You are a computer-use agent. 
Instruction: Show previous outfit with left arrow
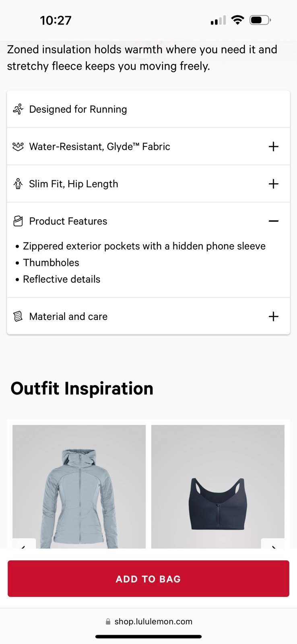point(24,544)
